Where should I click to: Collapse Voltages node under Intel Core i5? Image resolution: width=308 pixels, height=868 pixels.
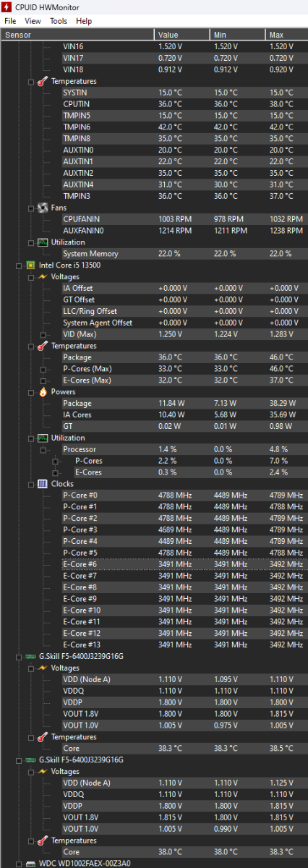[30, 277]
